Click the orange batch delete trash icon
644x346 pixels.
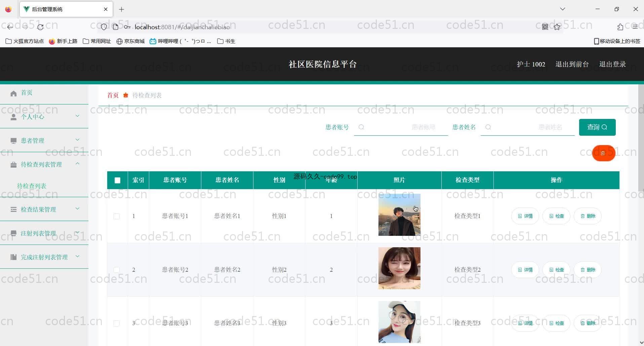[603, 153]
